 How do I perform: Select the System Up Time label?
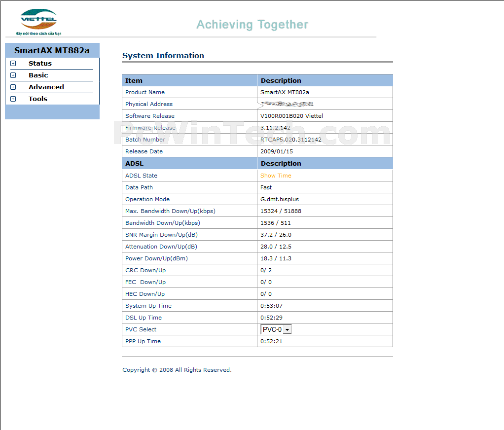click(x=148, y=306)
